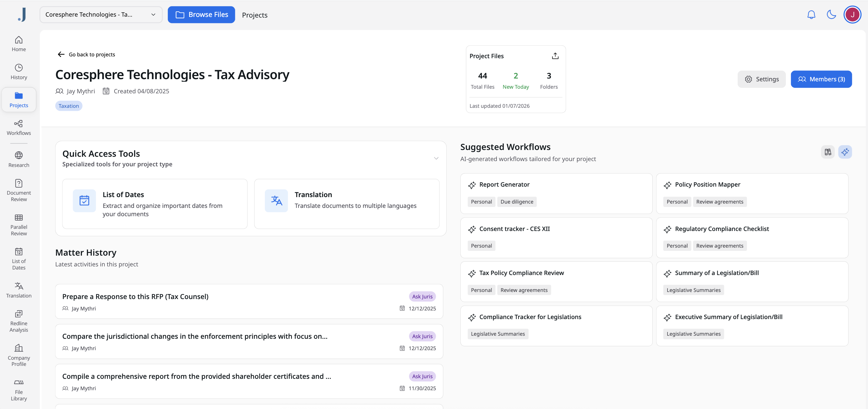Viewport: 868px width, 409px height.
Task: Click the user avatar profile menu
Action: tap(852, 14)
